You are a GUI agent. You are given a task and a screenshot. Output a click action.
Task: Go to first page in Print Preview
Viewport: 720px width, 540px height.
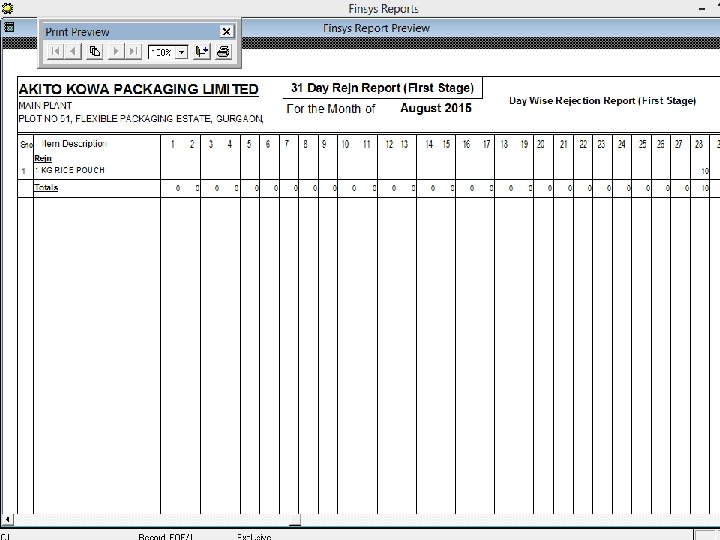(x=56, y=51)
